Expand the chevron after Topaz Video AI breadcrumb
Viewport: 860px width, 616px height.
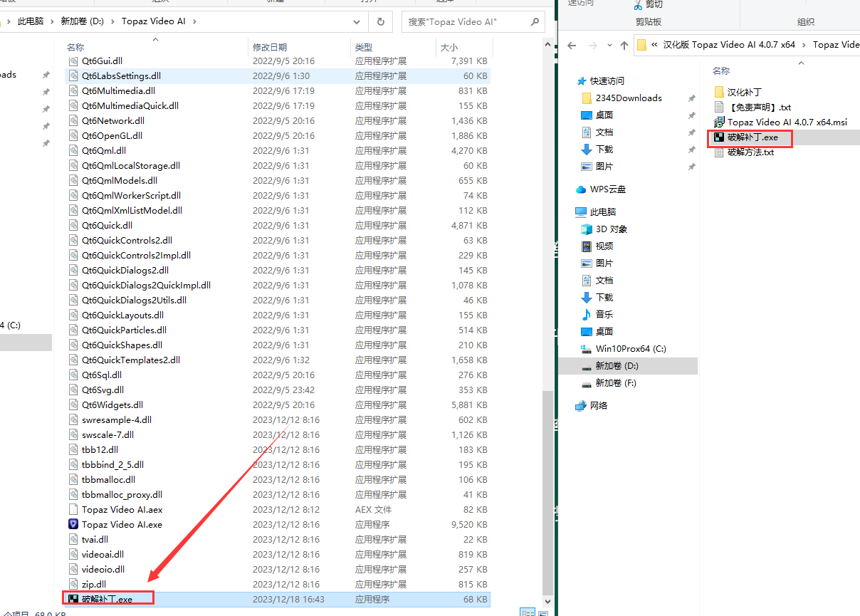coord(194,21)
